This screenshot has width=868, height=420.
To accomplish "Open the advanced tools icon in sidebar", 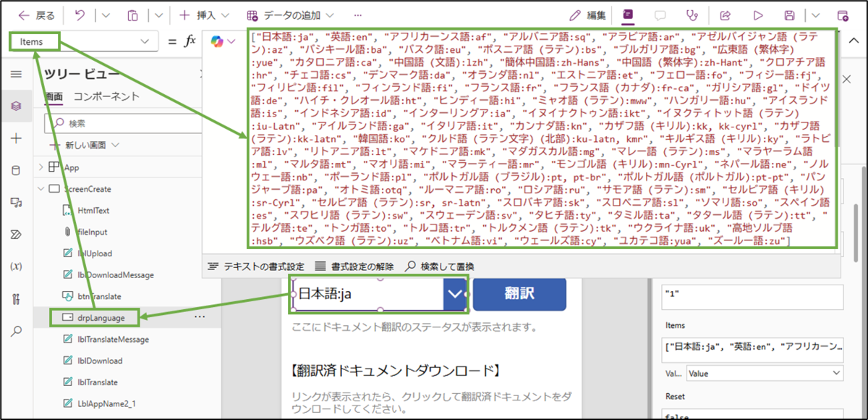I will pyautogui.click(x=17, y=298).
